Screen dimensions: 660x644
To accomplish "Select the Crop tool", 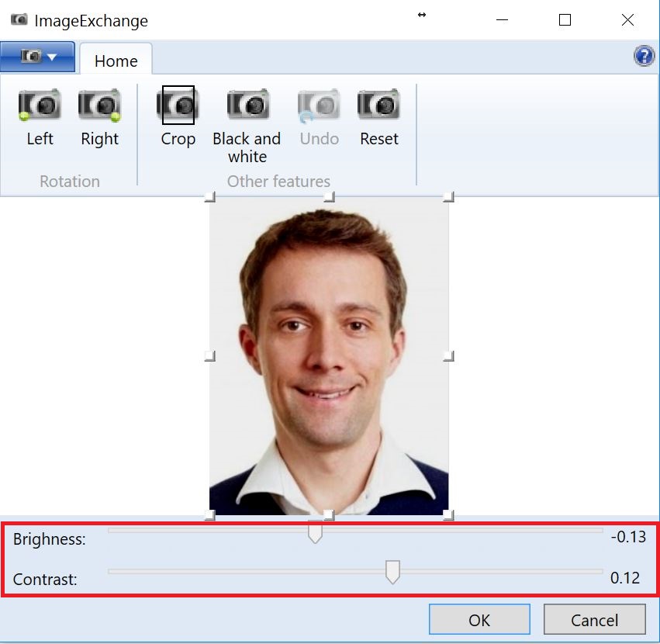I will click(x=178, y=118).
